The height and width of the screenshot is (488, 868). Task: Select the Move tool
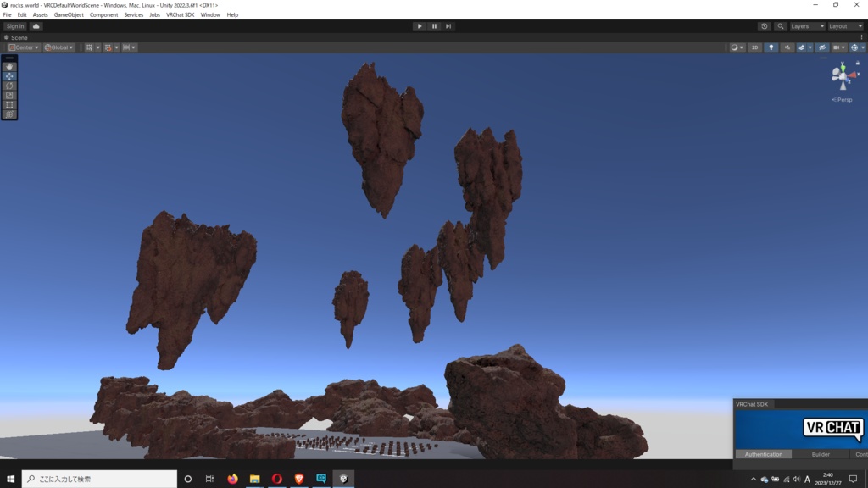[9, 76]
